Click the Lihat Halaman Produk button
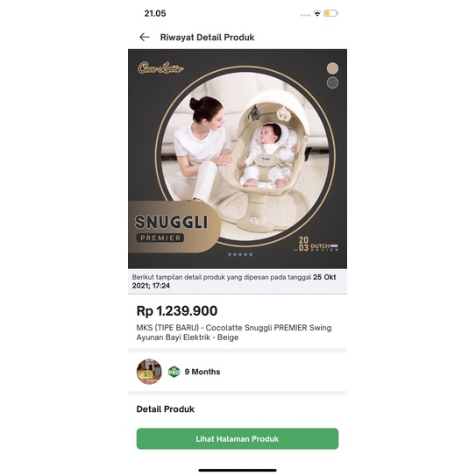 click(x=238, y=438)
